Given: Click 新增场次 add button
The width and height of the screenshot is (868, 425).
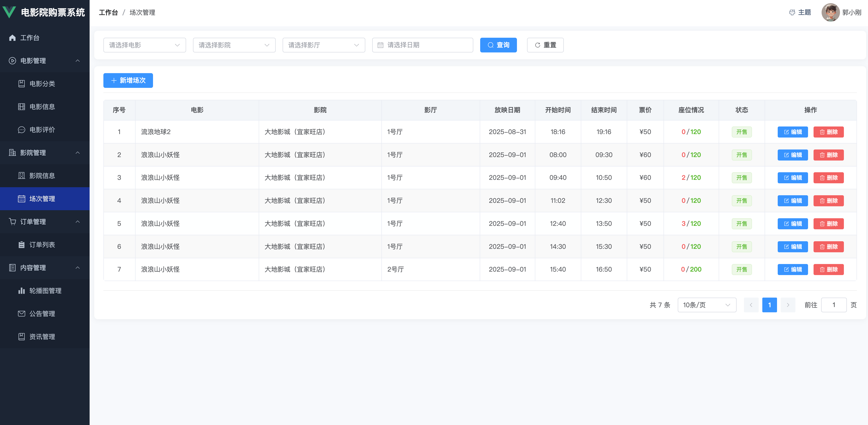Looking at the screenshot, I should coord(128,80).
